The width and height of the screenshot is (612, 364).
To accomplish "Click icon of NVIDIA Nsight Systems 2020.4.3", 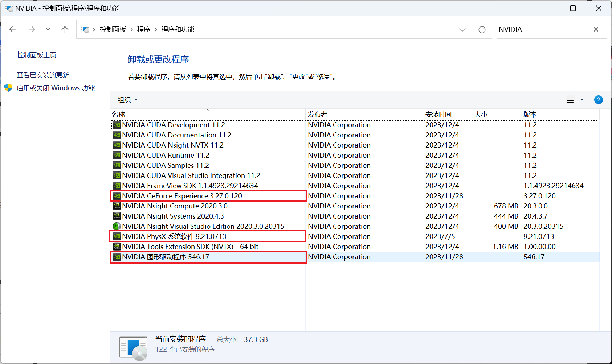I will (117, 216).
